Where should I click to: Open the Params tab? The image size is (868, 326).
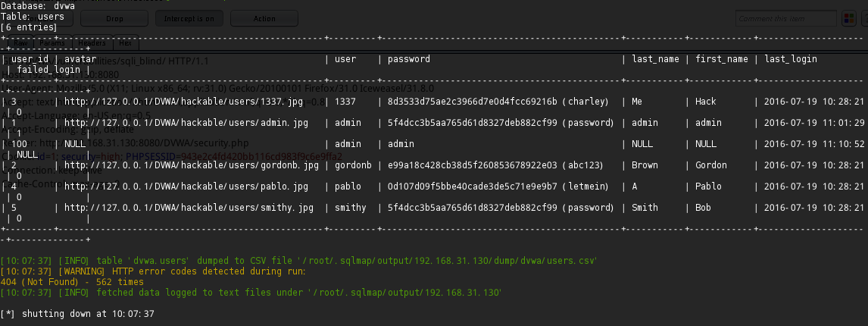pyautogui.click(x=52, y=43)
